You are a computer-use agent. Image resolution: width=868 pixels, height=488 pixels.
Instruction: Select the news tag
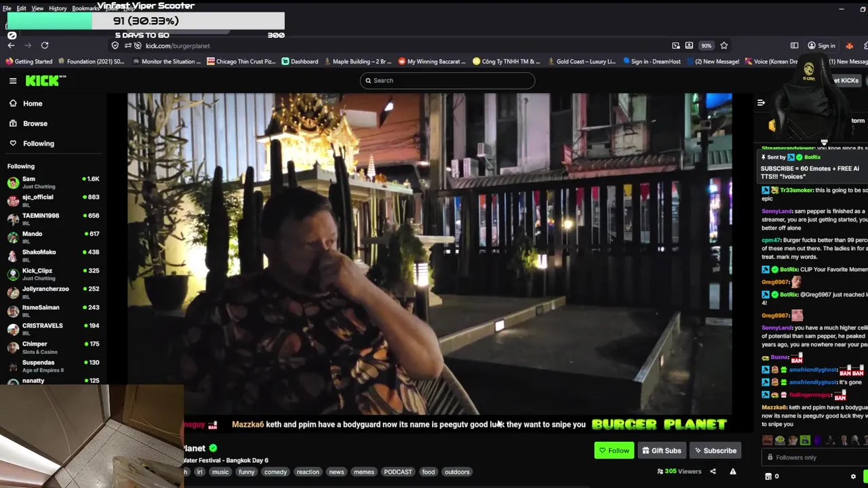pyautogui.click(x=336, y=472)
